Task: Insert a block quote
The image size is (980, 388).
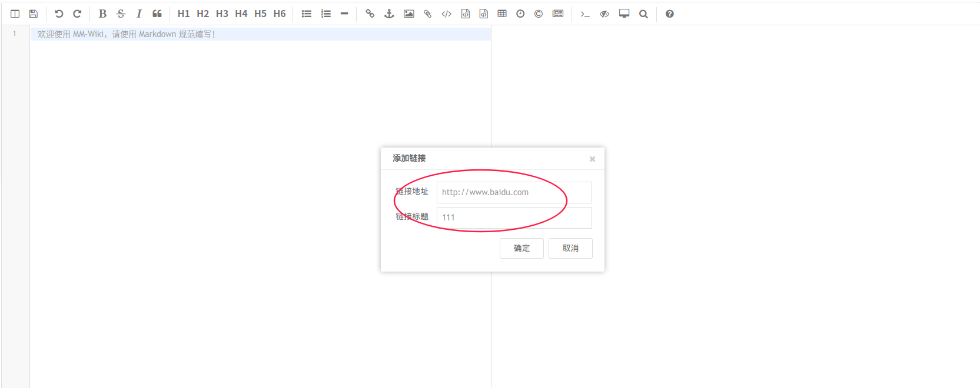Action: pyautogui.click(x=157, y=14)
